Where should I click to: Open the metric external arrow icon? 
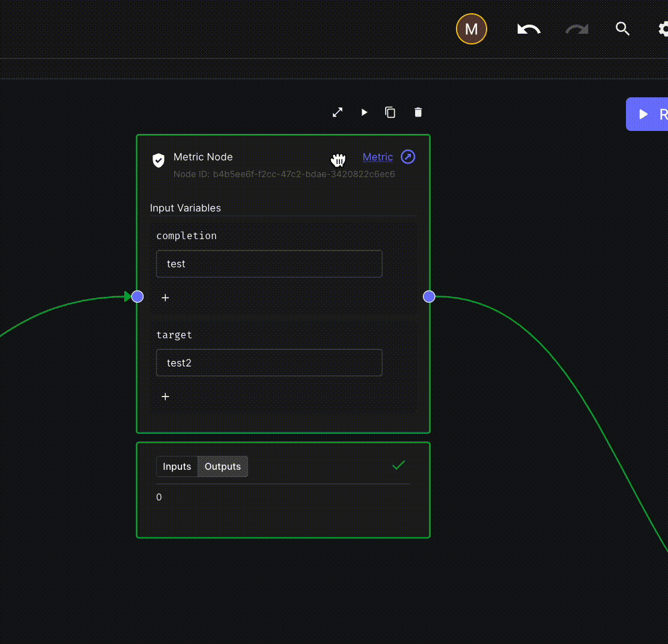click(x=408, y=157)
